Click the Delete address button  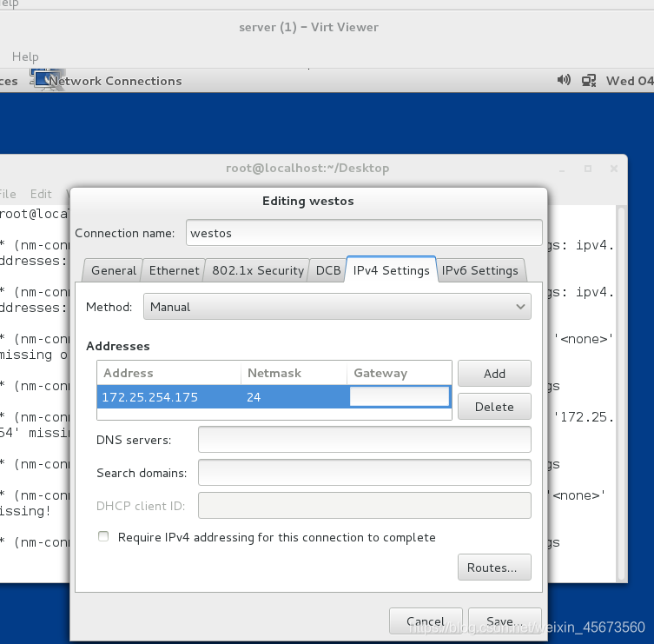point(494,407)
